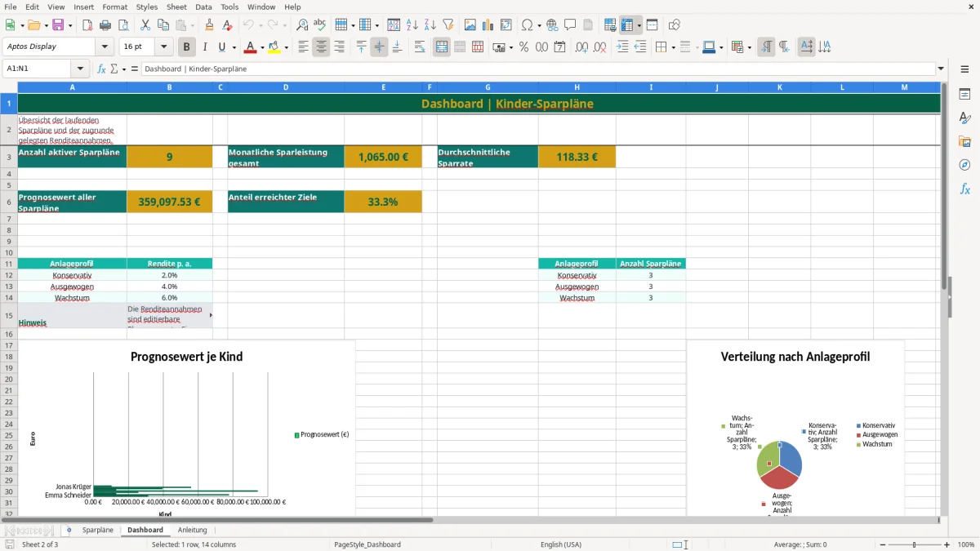Click the Sort Descending icon

(430, 25)
